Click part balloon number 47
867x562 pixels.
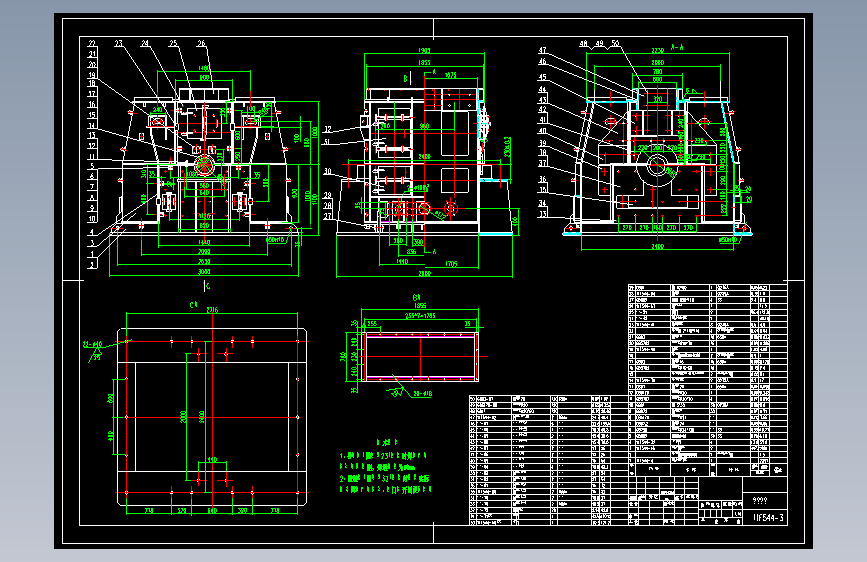pos(542,50)
